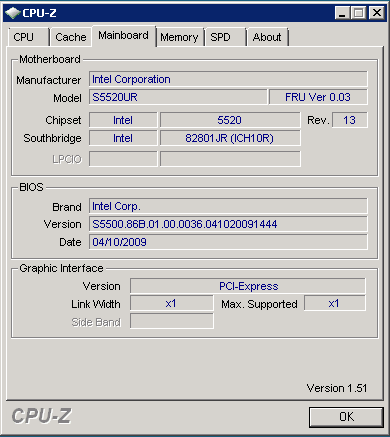Screen dimensions: 390x437
Task: Click the Chipset label
Action: click(x=63, y=120)
